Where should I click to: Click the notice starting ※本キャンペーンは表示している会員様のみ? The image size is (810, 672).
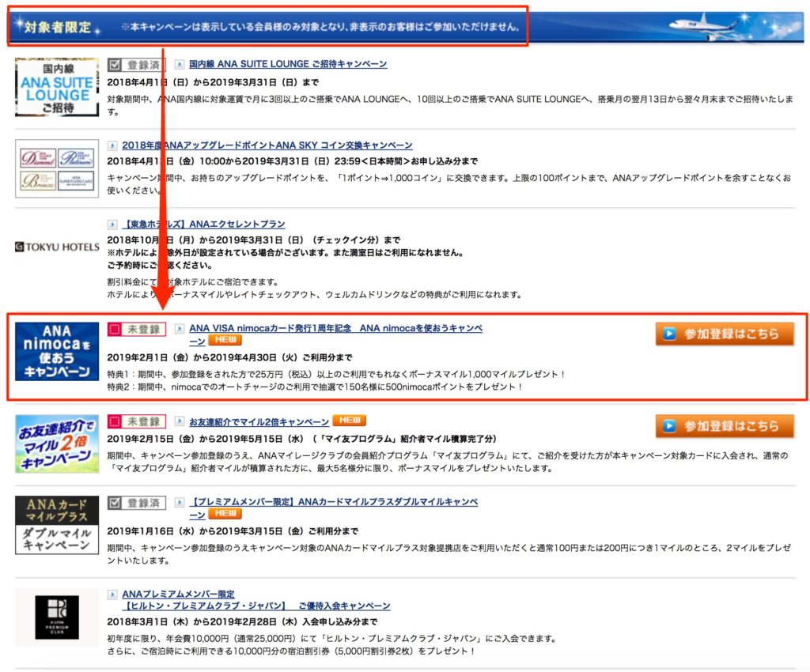coord(321,27)
